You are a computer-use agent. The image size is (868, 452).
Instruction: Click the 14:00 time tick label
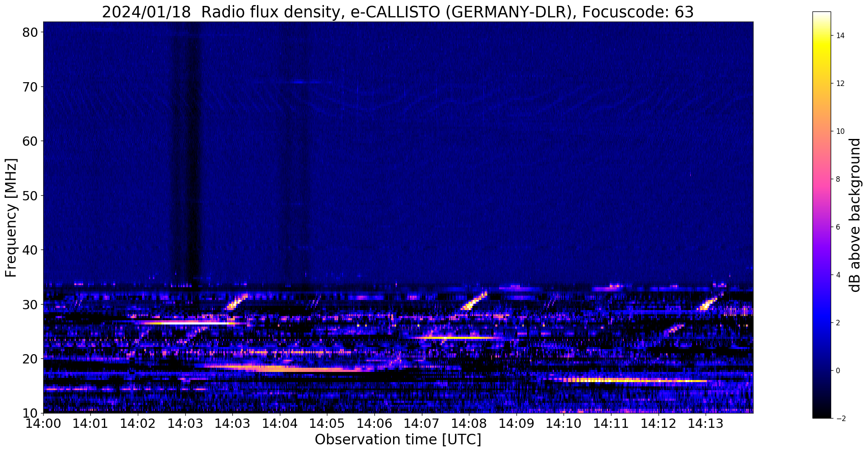[43, 424]
